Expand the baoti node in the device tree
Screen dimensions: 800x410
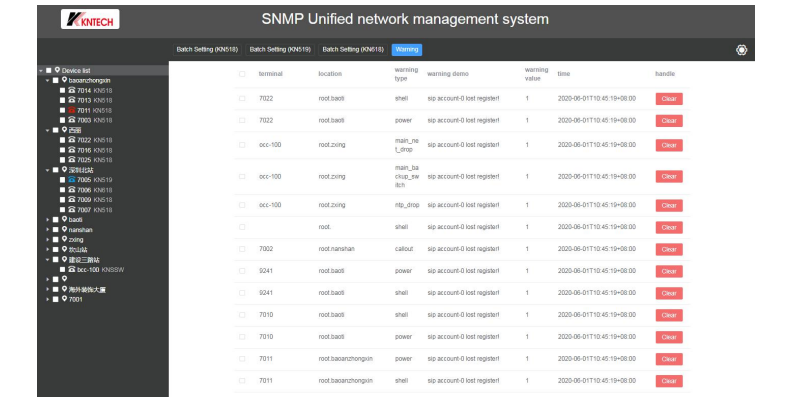tap(46, 219)
